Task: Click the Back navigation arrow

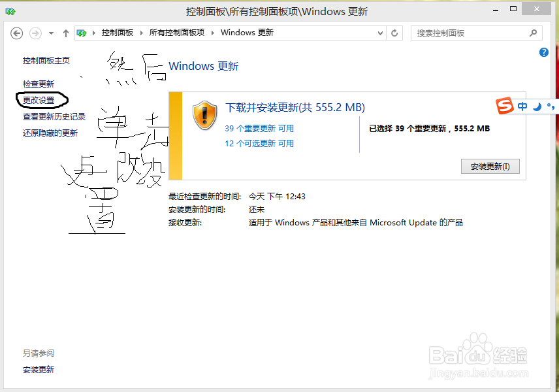Action: [16, 33]
